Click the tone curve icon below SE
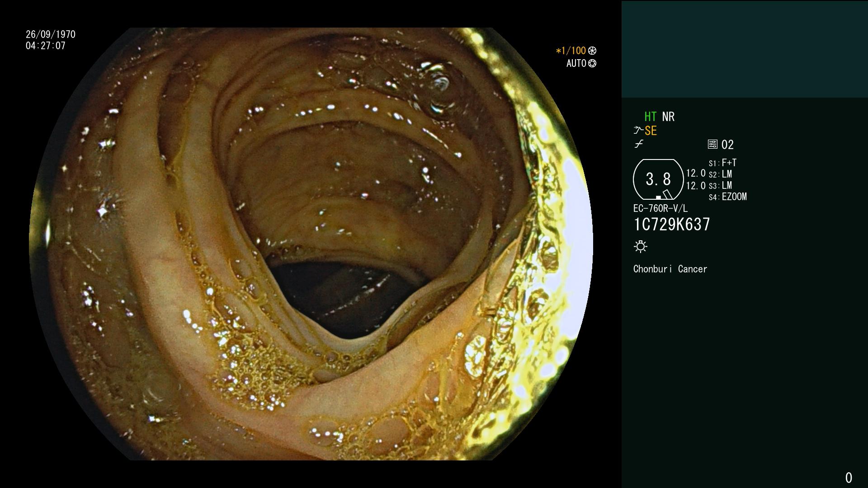Viewport: 868px width, 488px height. click(639, 144)
